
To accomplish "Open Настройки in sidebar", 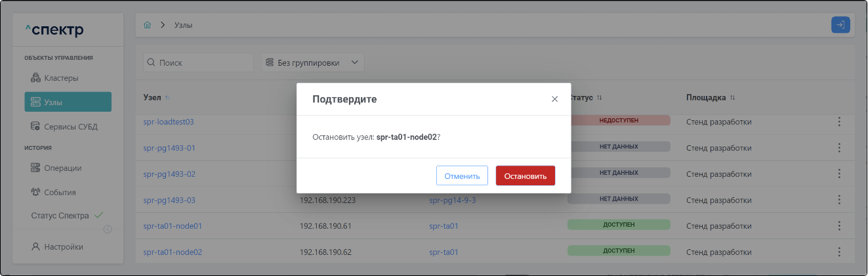I will coord(63,247).
